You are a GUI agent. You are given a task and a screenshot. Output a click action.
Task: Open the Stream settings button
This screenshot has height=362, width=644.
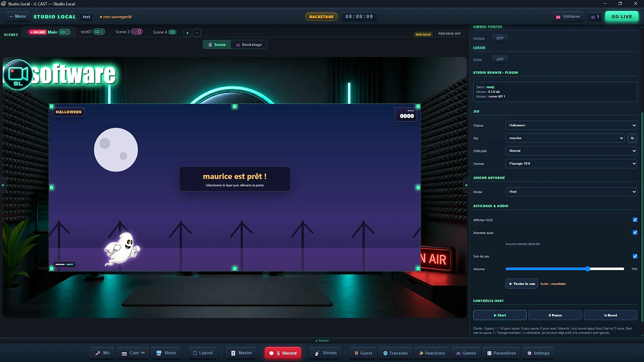tap(325, 353)
